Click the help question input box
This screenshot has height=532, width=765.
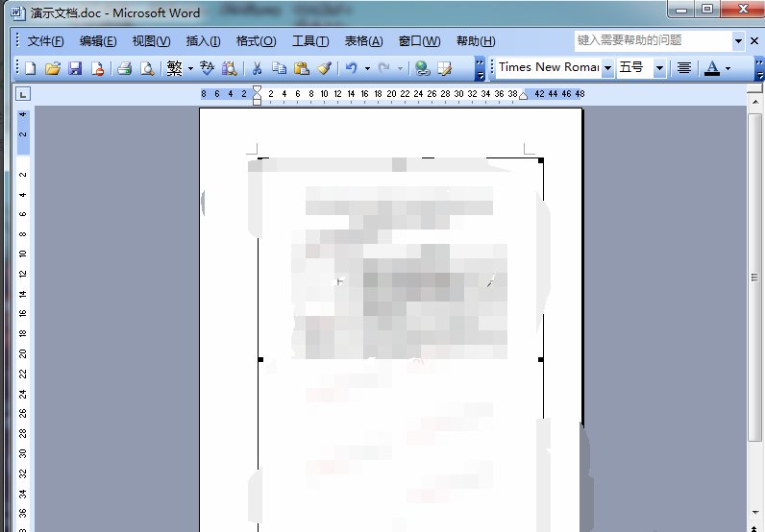[x=654, y=41]
